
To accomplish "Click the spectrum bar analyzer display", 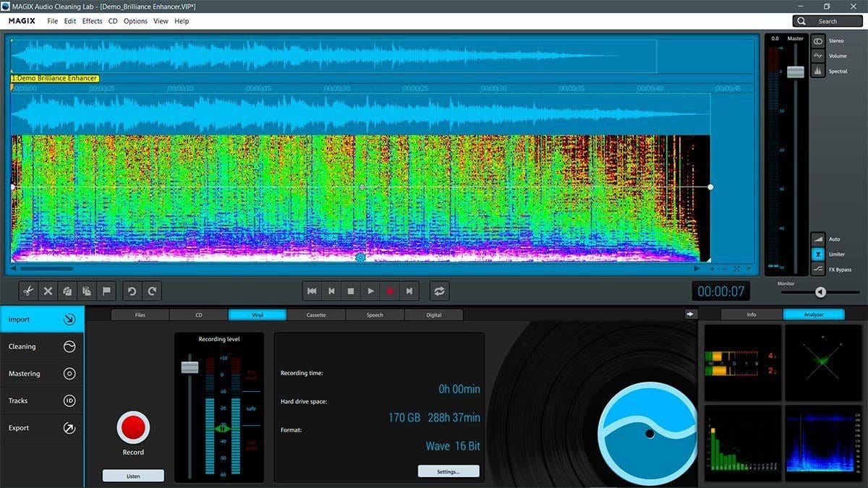I will click(743, 443).
